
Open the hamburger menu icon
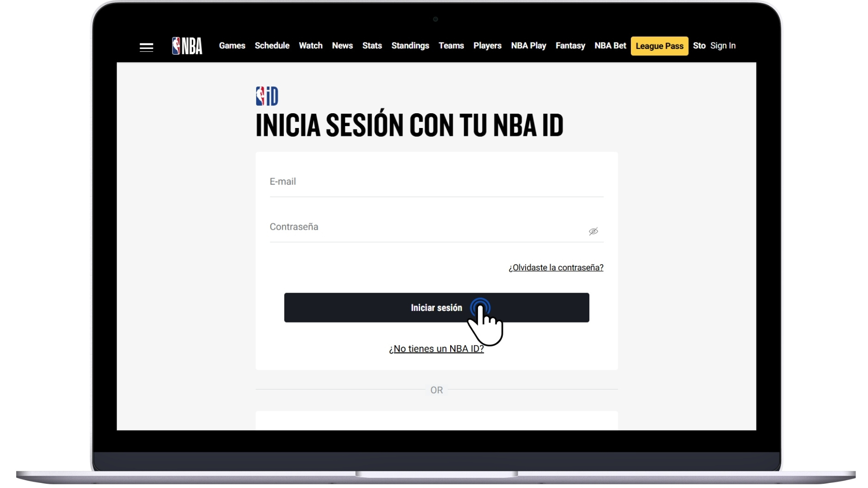pos(146,47)
